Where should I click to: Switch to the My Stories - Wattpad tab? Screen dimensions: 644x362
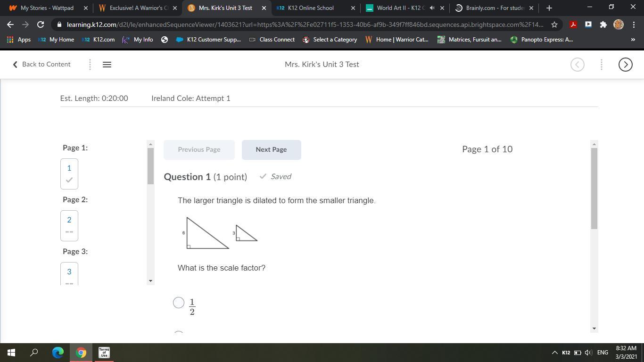coord(47,8)
